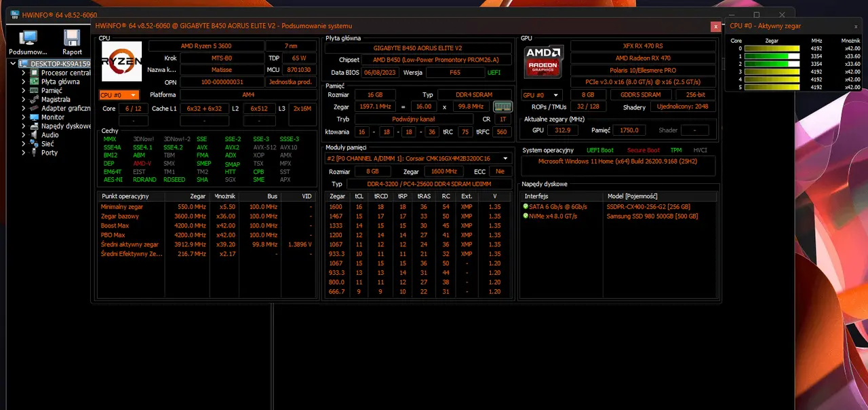
Task: Click the green status dot for SATA 6 Gb/s
Action: tap(525, 206)
